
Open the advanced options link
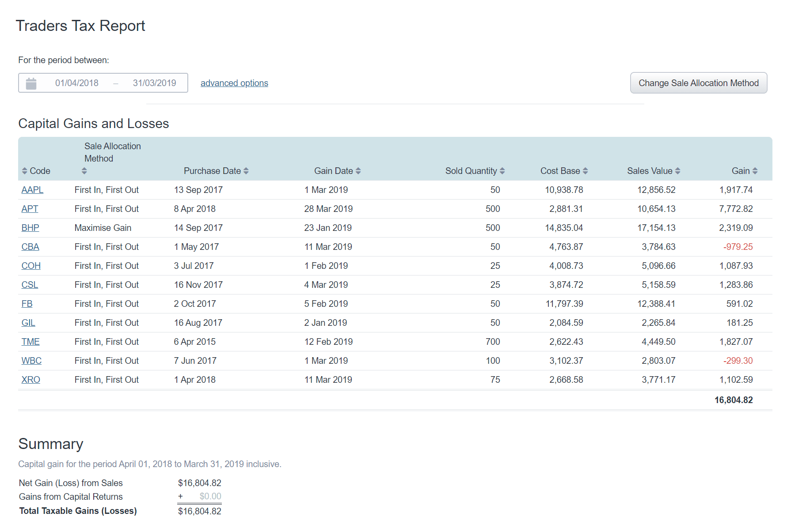pos(234,83)
